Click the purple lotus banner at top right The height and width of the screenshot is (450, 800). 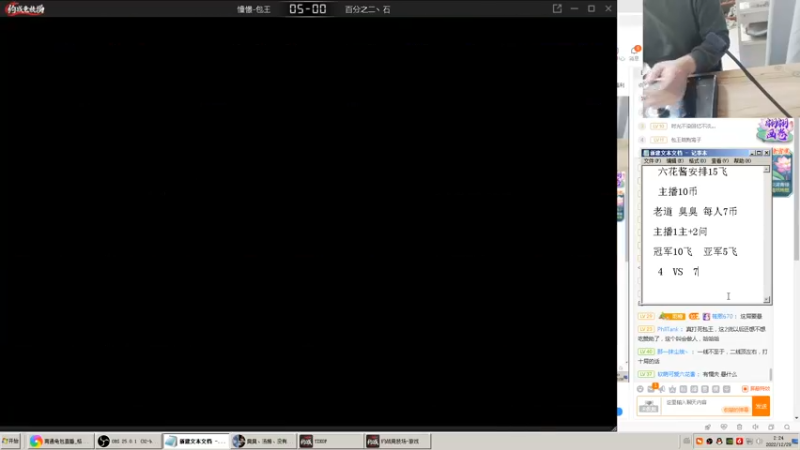click(x=774, y=130)
